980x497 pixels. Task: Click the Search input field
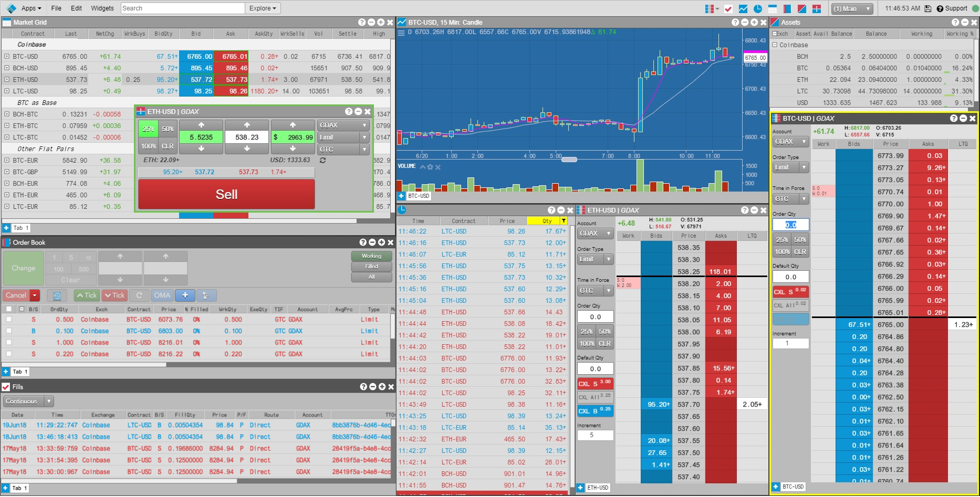[x=183, y=8]
